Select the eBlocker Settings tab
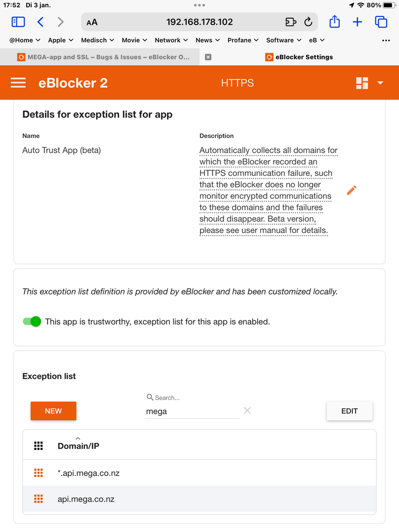The width and height of the screenshot is (399, 532). click(x=299, y=57)
